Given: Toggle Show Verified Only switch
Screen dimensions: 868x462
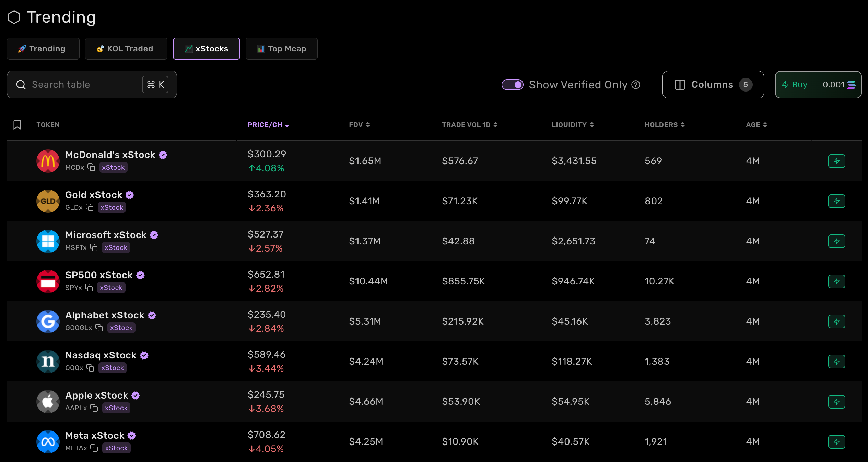Looking at the screenshot, I should pyautogui.click(x=512, y=85).
